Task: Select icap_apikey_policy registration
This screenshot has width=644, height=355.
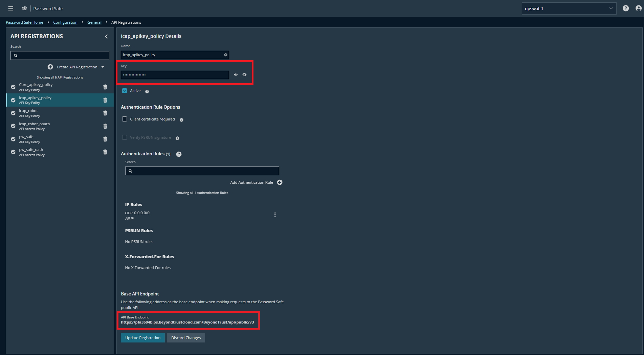Action: click(x=60, y=100)
